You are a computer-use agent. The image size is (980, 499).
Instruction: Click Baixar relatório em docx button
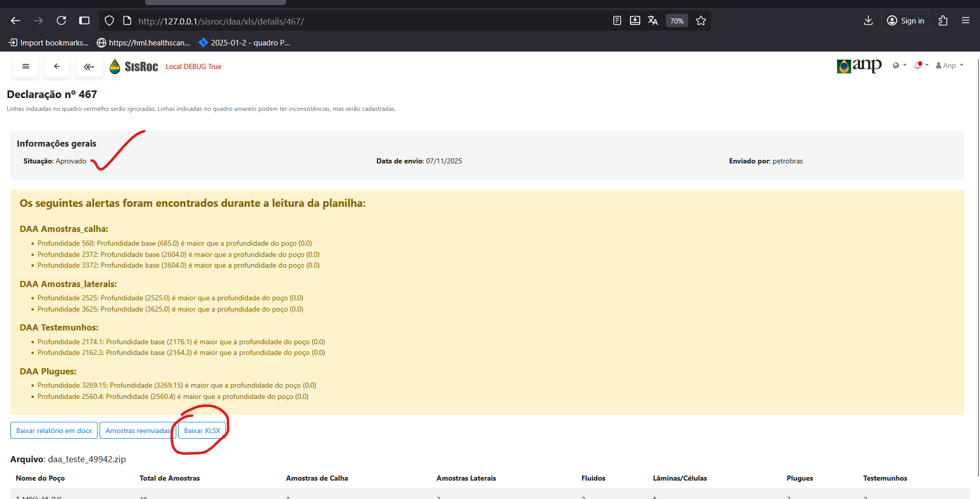pos(54,431)
